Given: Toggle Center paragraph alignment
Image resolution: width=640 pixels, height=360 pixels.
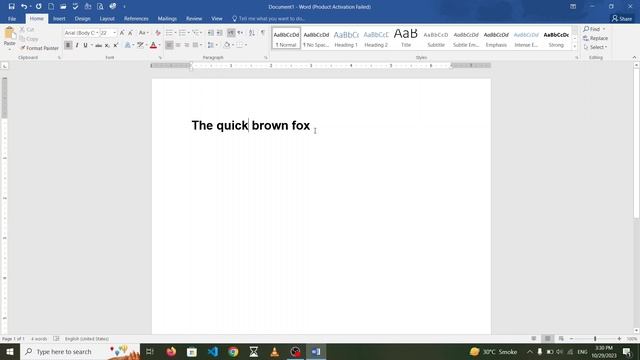Looking at the screenshot, I should [x=178, y=45].
